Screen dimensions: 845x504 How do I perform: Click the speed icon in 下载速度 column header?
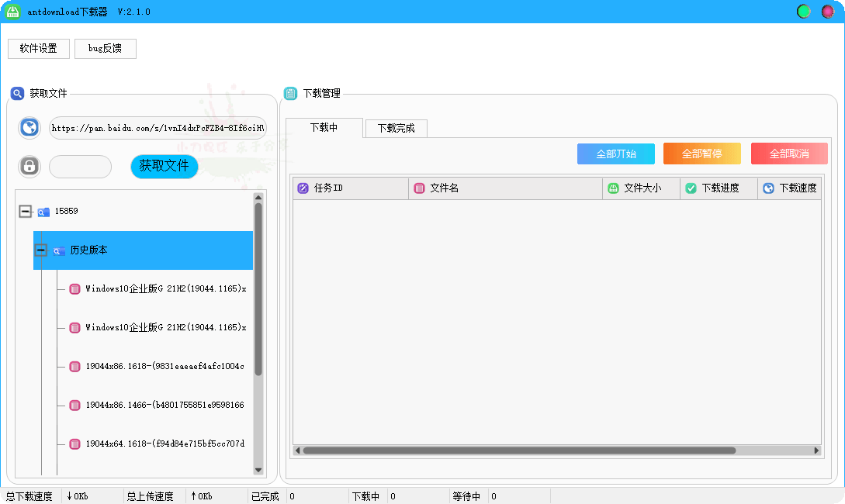tap(767, 188)
